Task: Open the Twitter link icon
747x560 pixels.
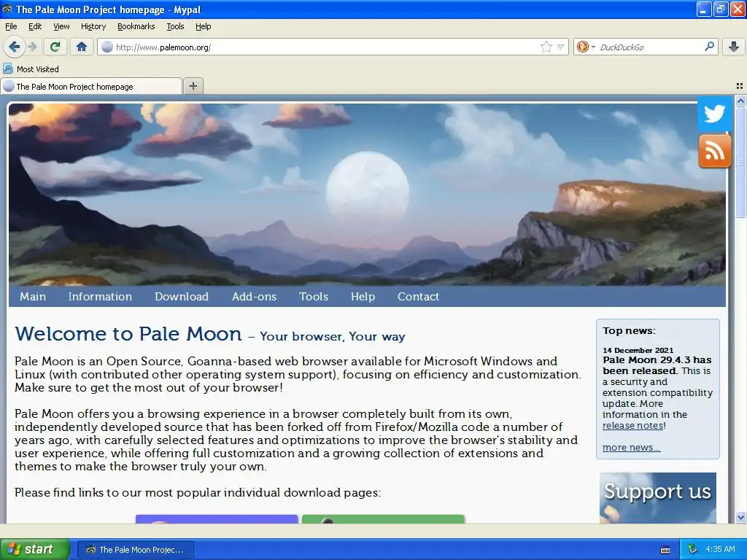Action: [714, 114]
